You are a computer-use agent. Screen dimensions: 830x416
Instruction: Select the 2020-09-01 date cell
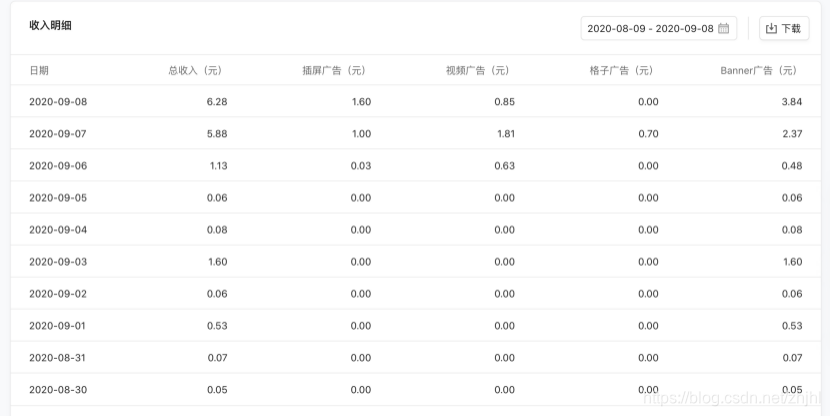coord(57,326)
